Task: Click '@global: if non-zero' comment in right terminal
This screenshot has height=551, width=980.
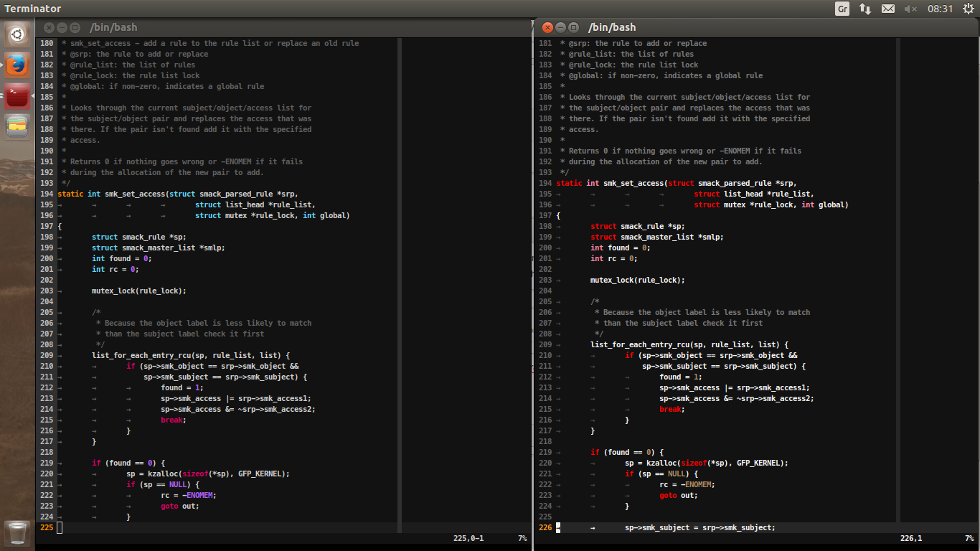Action: point(661,75)
